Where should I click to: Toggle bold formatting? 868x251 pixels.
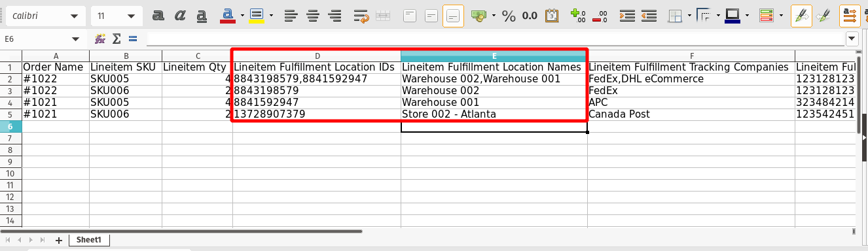(158, 16)
